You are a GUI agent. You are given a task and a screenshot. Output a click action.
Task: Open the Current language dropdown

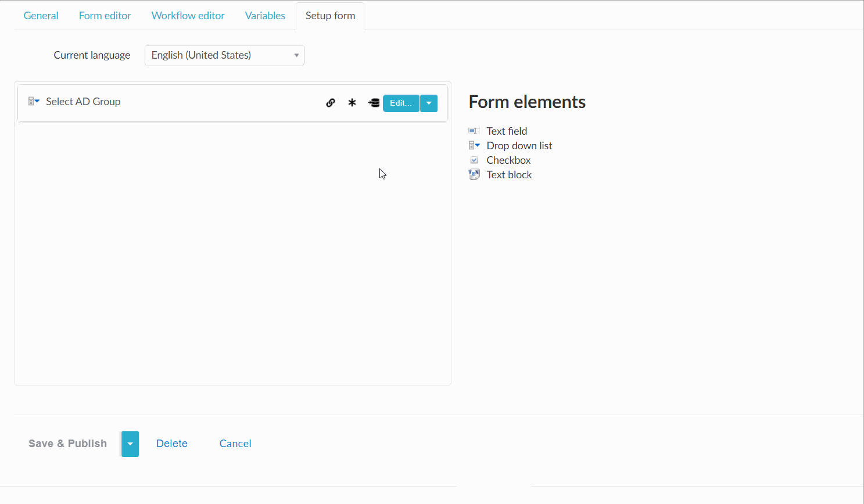224,55
